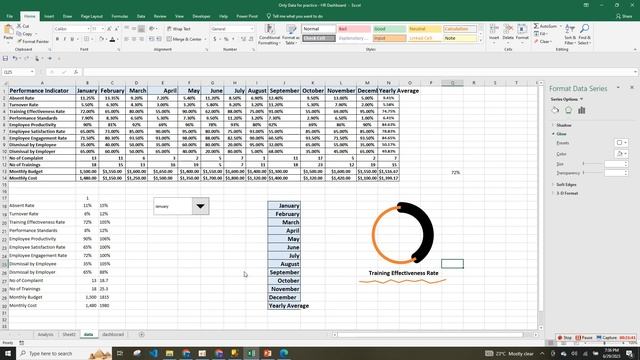The width and height of the screenshot is (640, 360).
Task: Click the Paste icon in Clipboard group
Action: tap(8, 30)
